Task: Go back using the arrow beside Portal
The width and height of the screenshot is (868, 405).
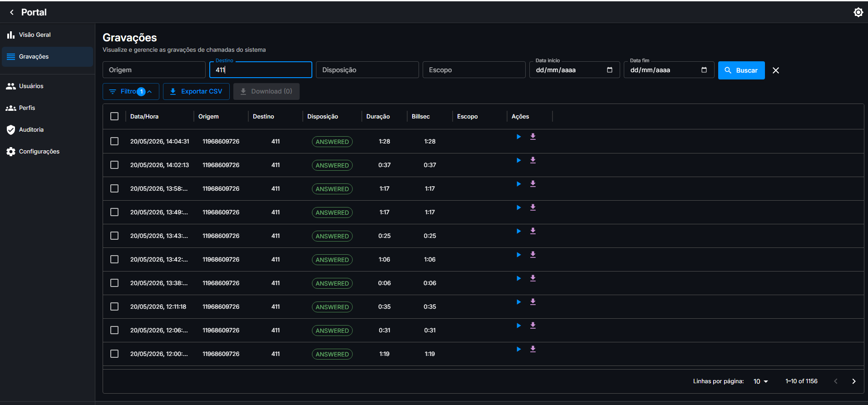Action: click(12, 12)
